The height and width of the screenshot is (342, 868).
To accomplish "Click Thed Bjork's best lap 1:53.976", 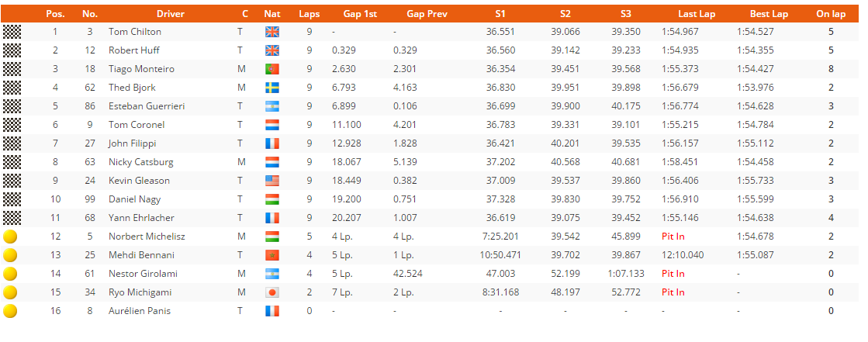I will pyautogui.click(x=756, y=88).
